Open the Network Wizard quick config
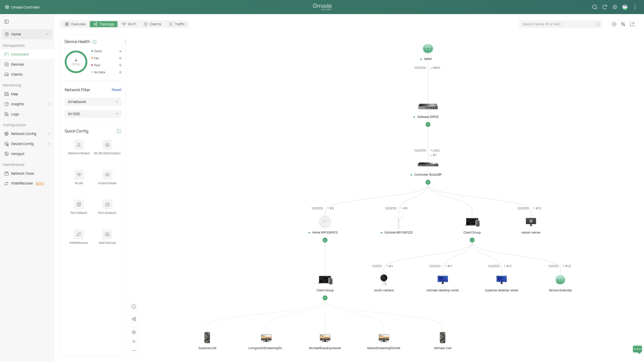The width and height of the screenshot is (644, 362). point(79,145)
